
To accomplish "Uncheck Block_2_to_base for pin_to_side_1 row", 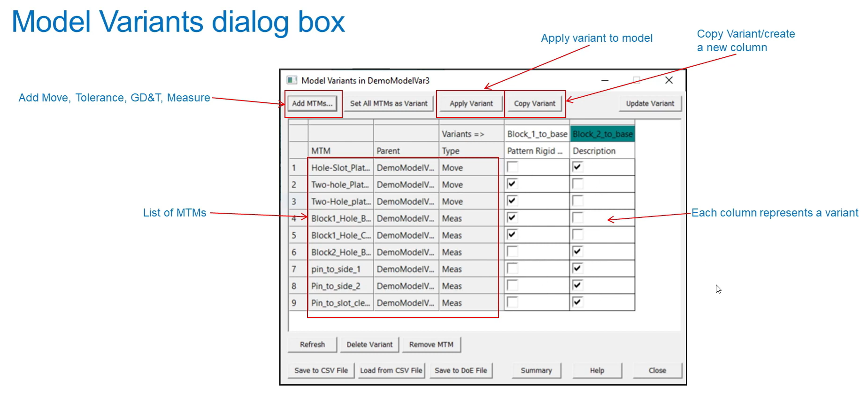I will point(578,269).
